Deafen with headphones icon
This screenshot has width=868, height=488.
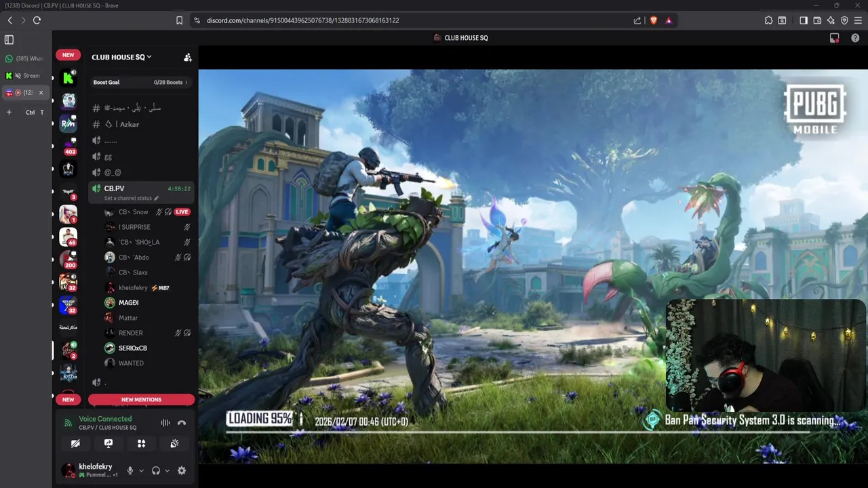[156, 470]
